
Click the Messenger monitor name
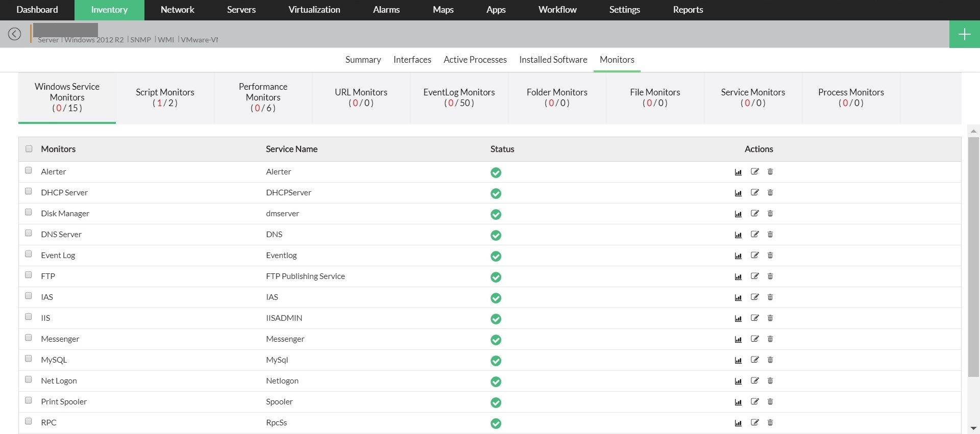pyautogui.click(x=60, y=339)
